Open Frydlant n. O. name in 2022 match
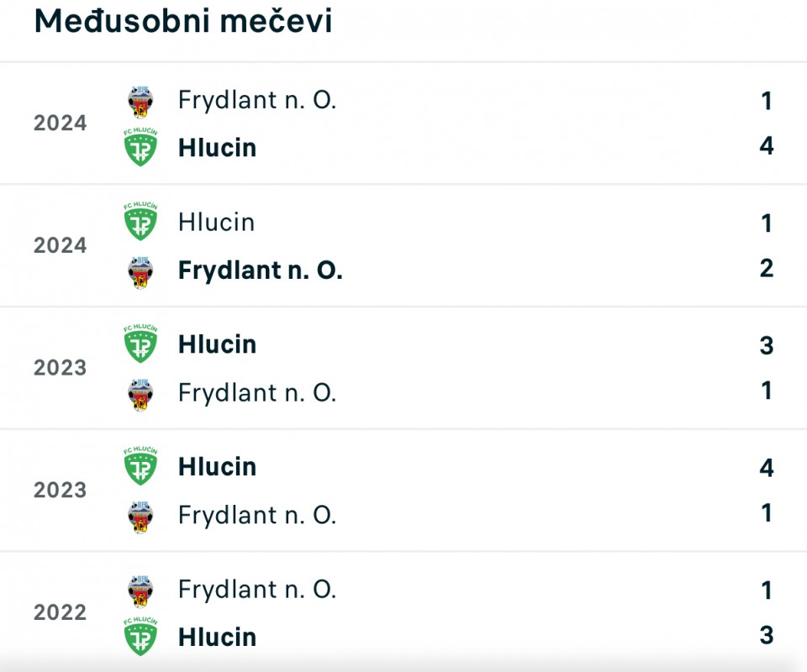This screenshot has height=672, width=807. click(257, 590)
